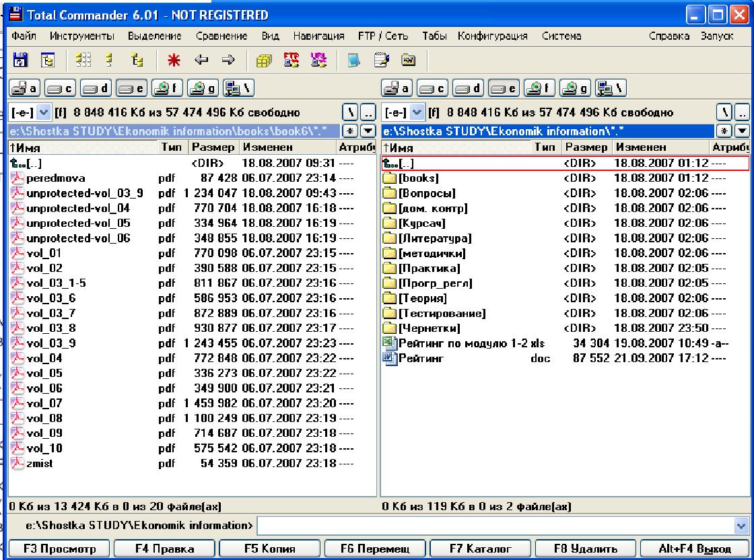Screen dimensions: 754x560
Task: Toggle drive e button in right panel
Action: pyautogui.click(x=503, y=88)
